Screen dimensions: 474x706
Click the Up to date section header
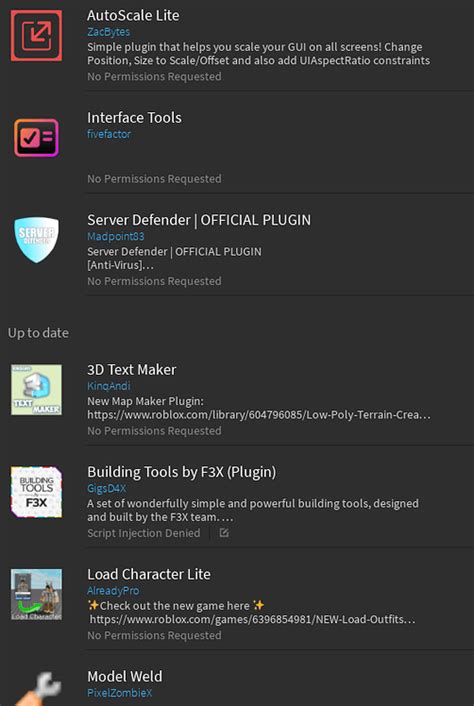(38, 333)
